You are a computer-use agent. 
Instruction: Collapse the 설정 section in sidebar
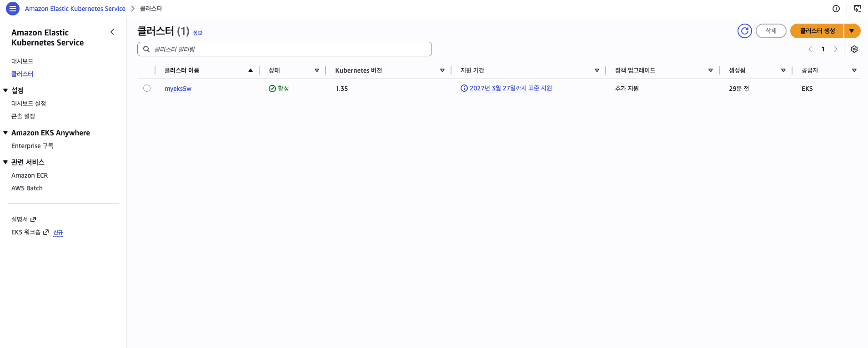pos(5,90)
